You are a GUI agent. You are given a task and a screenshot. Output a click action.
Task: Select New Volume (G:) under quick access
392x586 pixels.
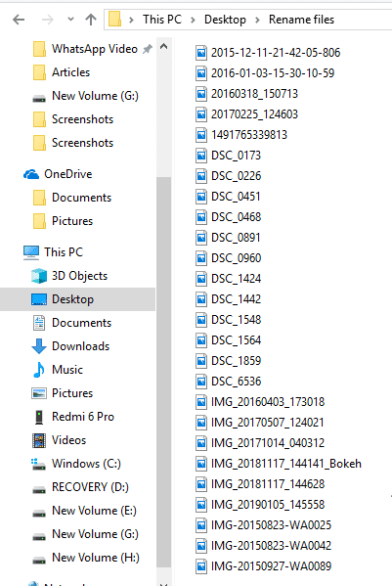[95, 96]
